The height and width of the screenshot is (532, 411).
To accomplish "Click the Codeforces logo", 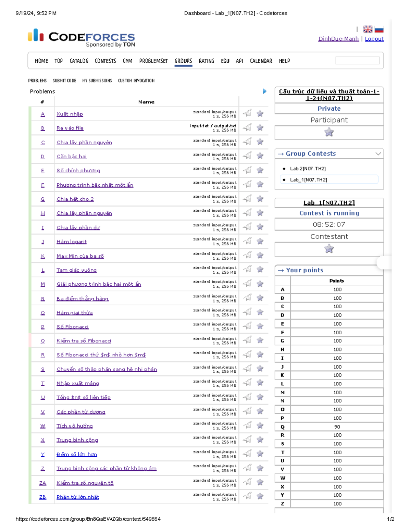I will point(82,37).
